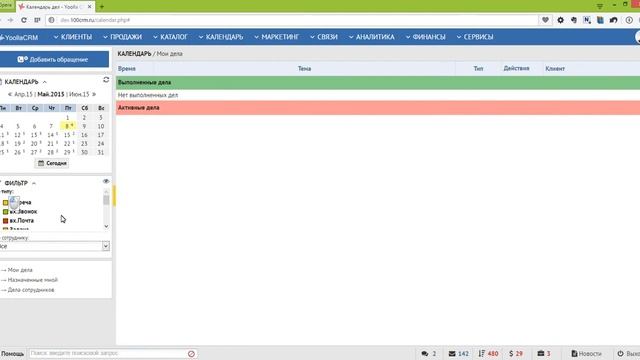Open the КАТАЛОГ menu
The image size is (640, 360).
coord(170,37)
